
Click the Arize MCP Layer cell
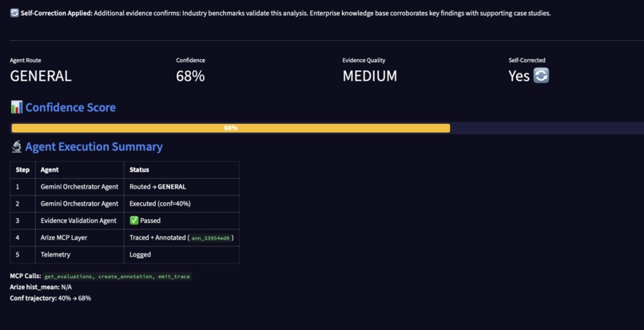80,237
